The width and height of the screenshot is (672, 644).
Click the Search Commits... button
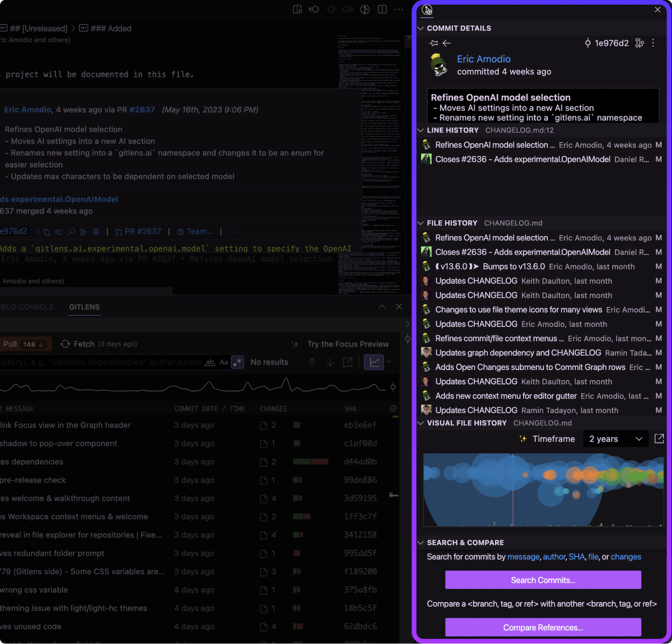[x=543, y=580]
